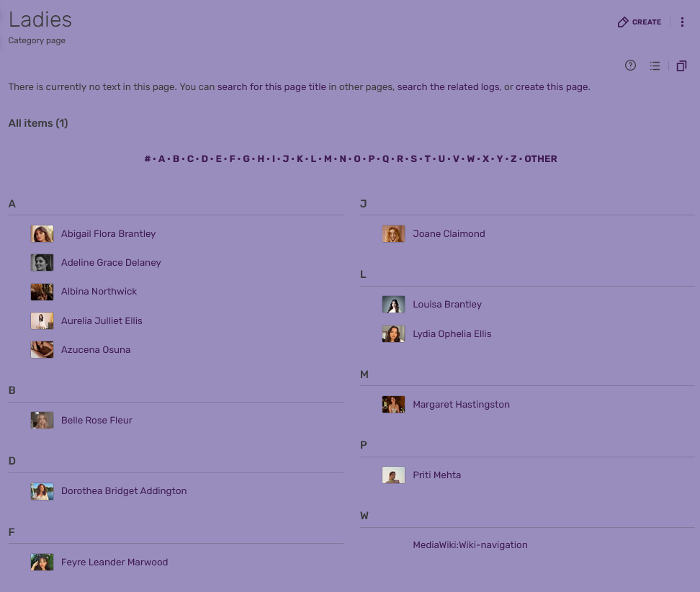This screenshot has width=700, height=592.
Task: Click the help question mark icon
Action: (x=630, y=66)
